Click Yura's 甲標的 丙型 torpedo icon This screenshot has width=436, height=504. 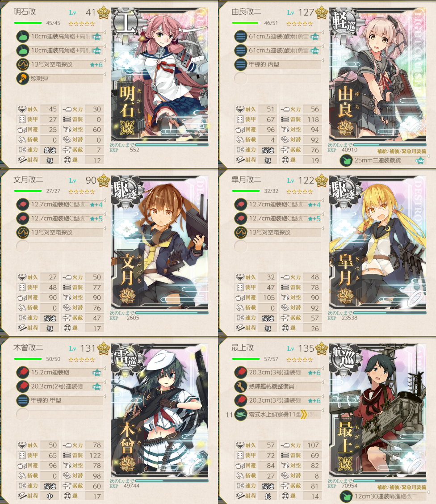pyautogui.click(x=241, y=64)
